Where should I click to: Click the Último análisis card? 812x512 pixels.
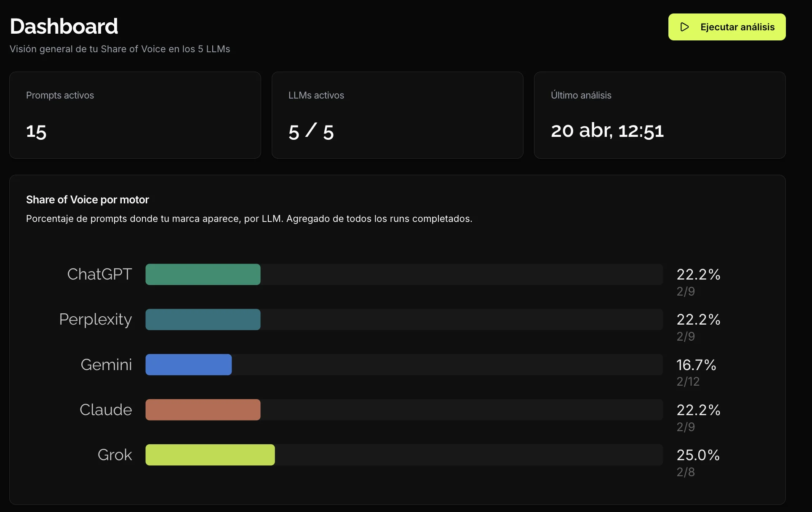point(660,115)
